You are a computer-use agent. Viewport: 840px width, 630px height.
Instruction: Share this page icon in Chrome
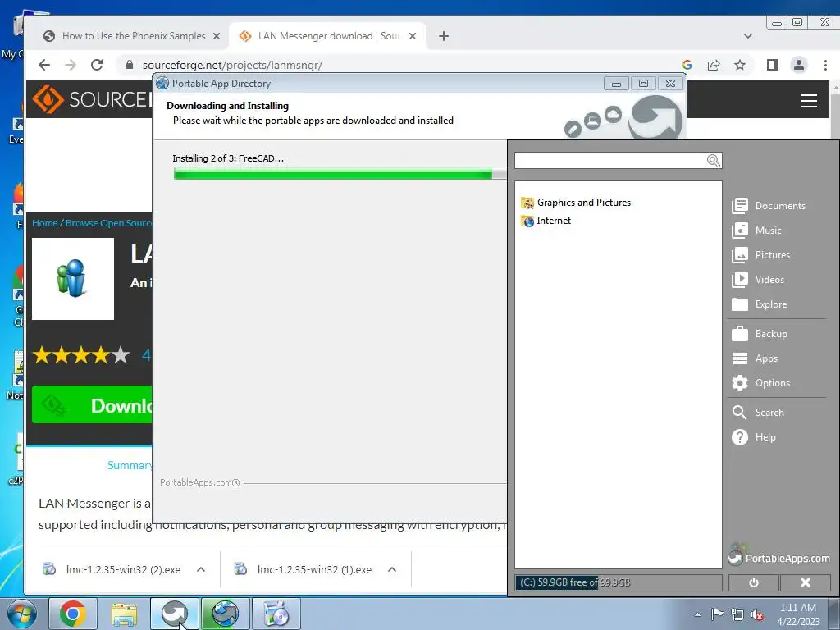click(x=714, y=65)
